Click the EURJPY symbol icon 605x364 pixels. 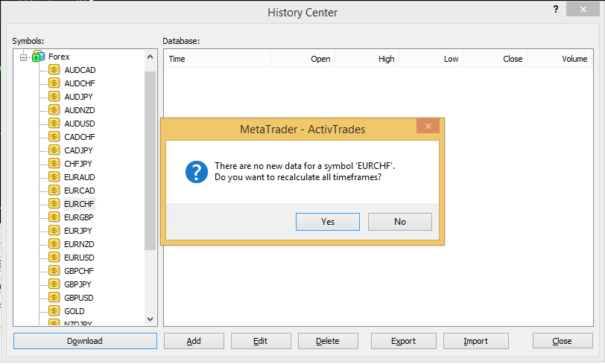pyautogui.click(x=54, y=231)
